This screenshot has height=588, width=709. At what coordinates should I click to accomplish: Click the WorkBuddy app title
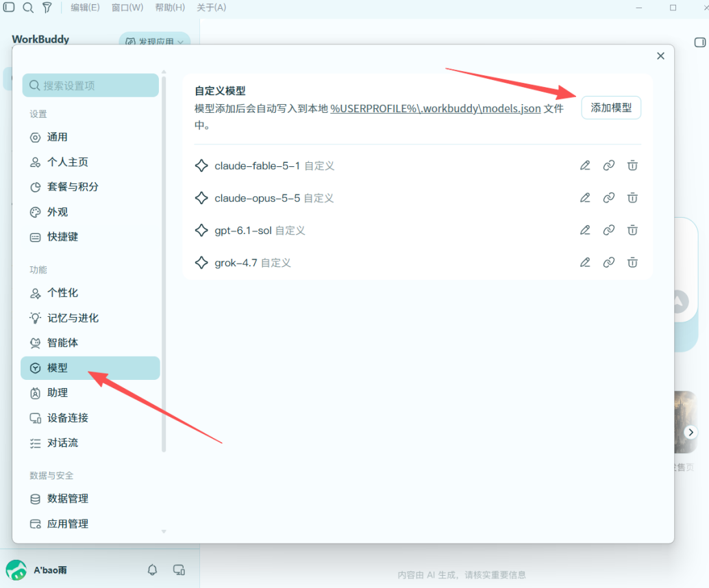[40, 39]
